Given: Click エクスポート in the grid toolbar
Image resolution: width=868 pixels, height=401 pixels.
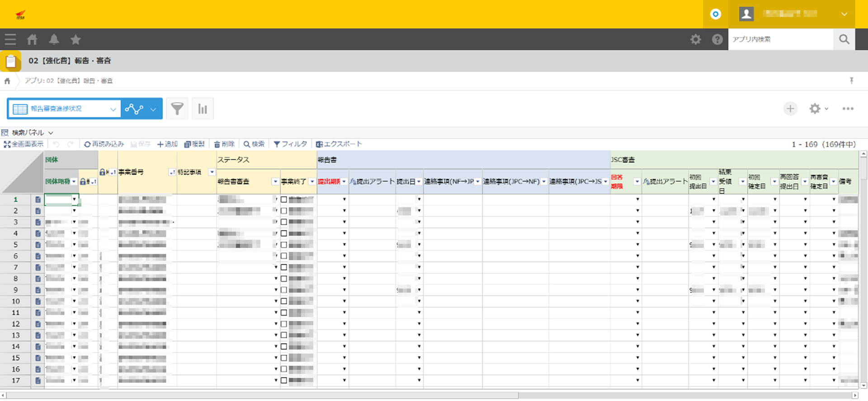Looking at the screenshot, I should coord(339,144).
